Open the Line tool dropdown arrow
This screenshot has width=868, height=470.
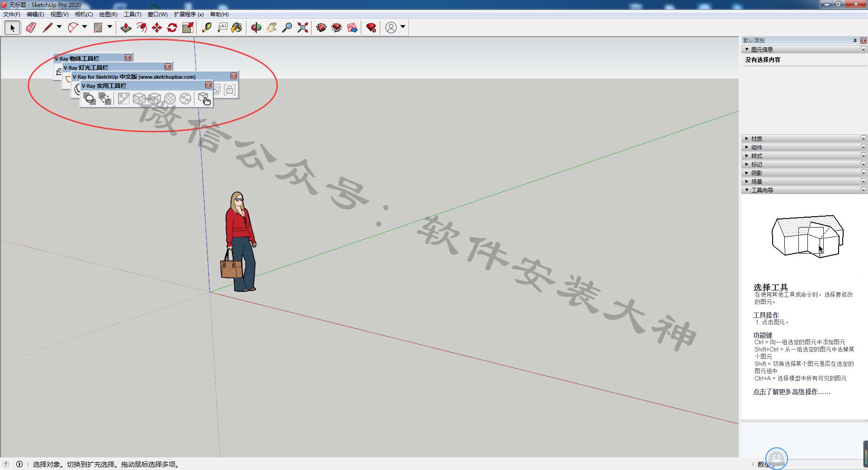tap(59, 27)
